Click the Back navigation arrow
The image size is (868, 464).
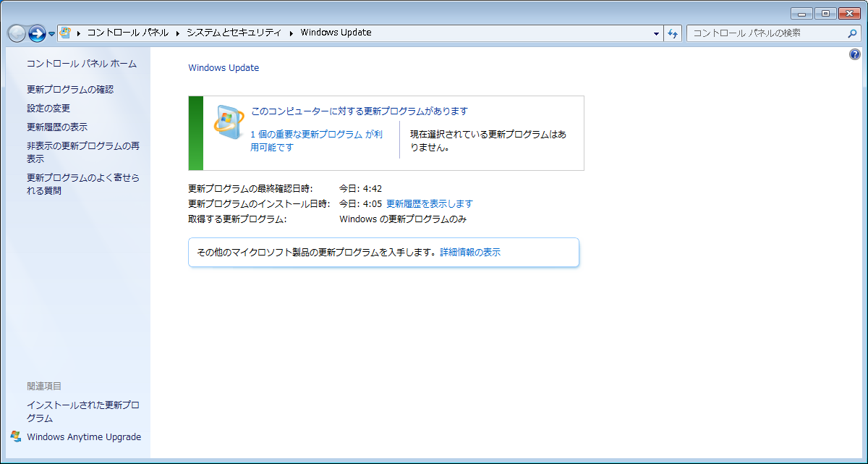pos(17,33)
